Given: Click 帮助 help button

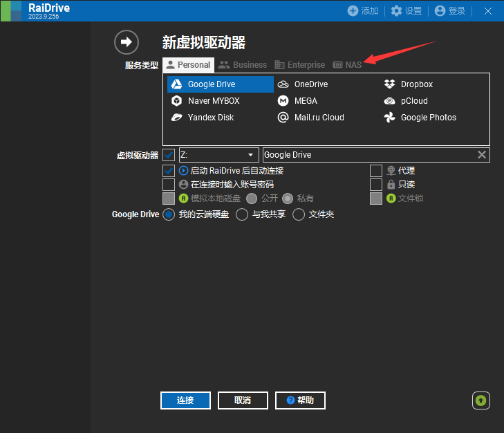Looking at the screenshot, I should tap(300, 400).
